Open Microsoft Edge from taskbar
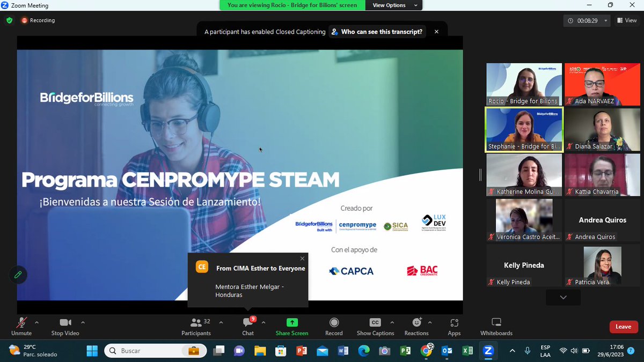This screenshot has width=644, height=362. coord(364,351)
